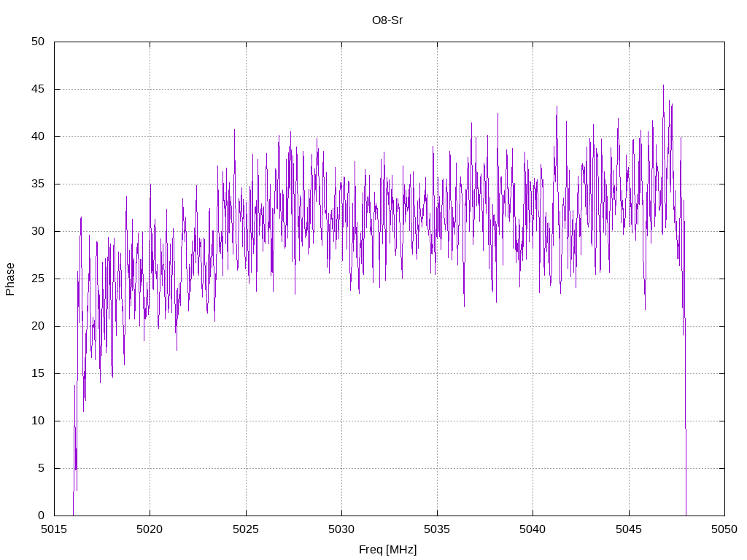Click x-axis tick label 5030
This screenshot has width=747, height=560.
click(x=341, y=529)
